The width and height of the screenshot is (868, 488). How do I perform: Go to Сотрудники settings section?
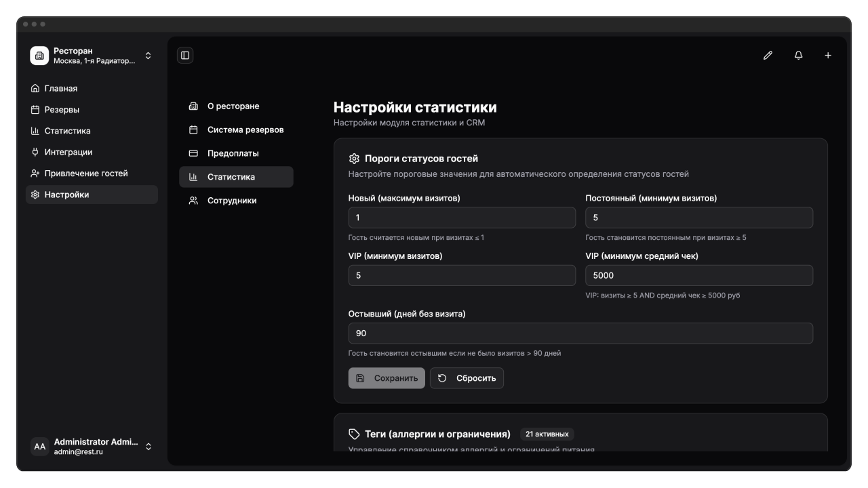pyautogui.click(x=231, y=201)
